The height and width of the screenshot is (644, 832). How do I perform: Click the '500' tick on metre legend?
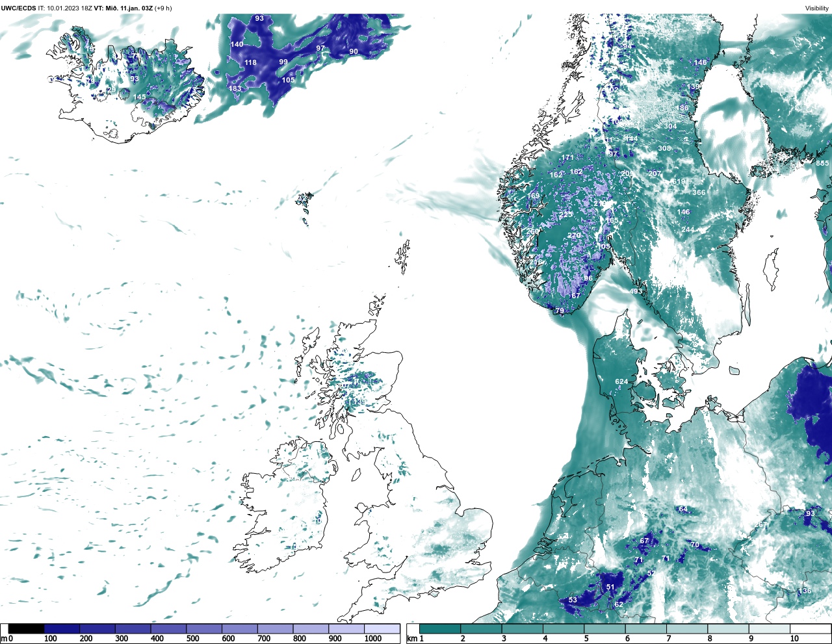point(193,639)
